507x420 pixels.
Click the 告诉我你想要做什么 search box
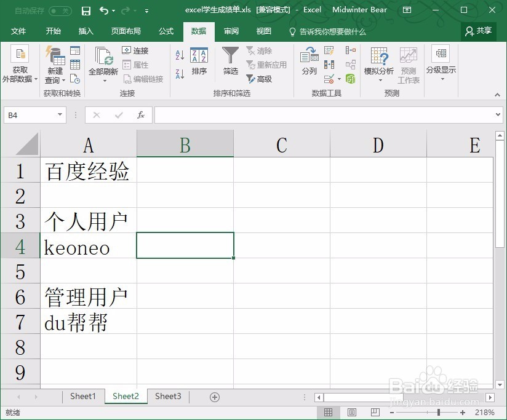pos(327,31)
